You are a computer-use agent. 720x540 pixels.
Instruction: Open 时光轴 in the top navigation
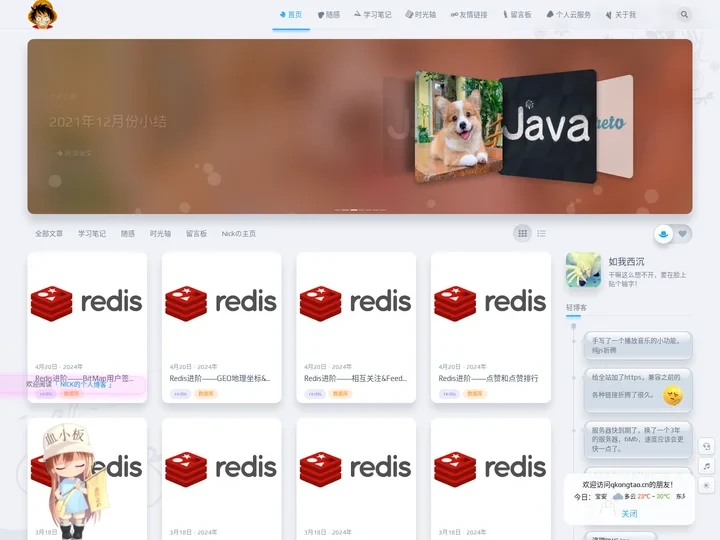click(421, 15)
